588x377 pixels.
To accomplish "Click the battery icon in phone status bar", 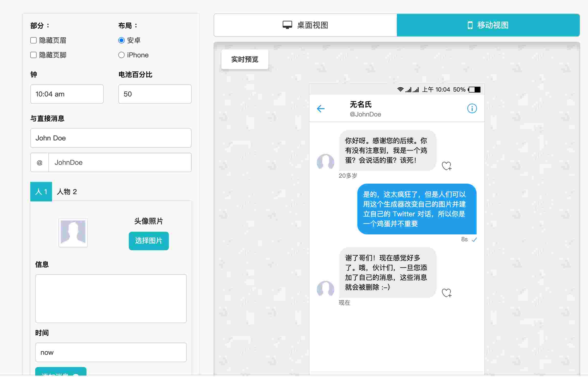I will [475, 90].
